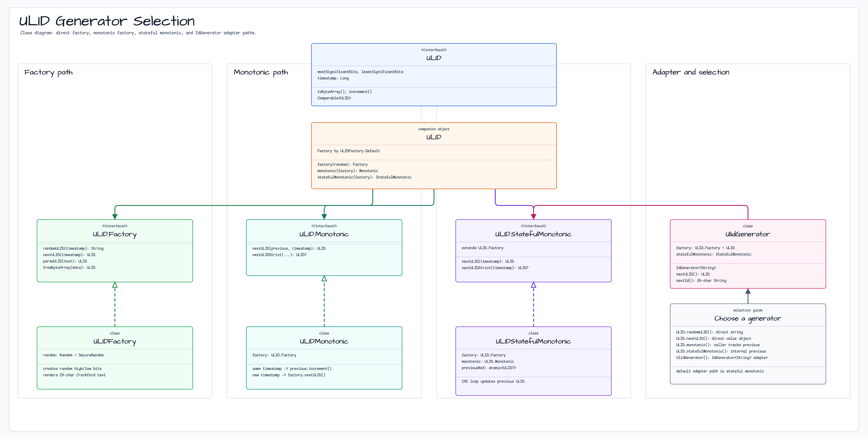Click 'ULID.monotonic(): caller tracks previous' line
The height and width of the screenshot is (439, 868).
(x=718, y=345)
